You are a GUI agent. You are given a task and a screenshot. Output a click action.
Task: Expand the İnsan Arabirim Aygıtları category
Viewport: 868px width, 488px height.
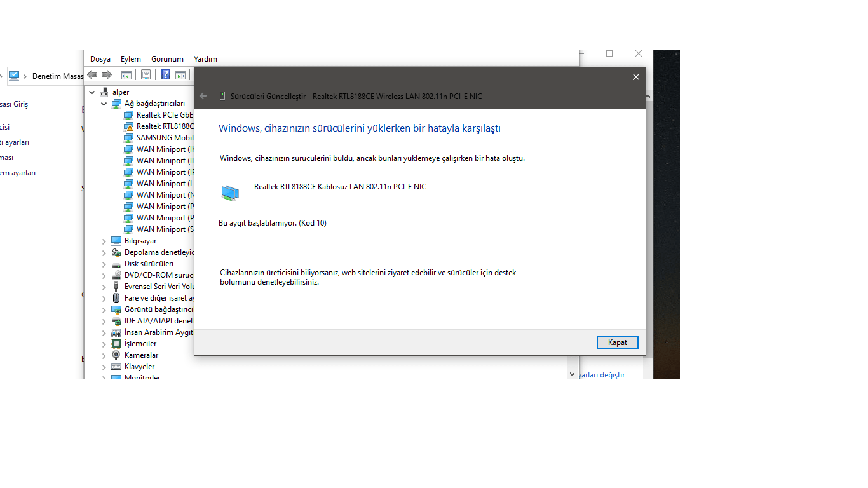click(x=104, y=332)
